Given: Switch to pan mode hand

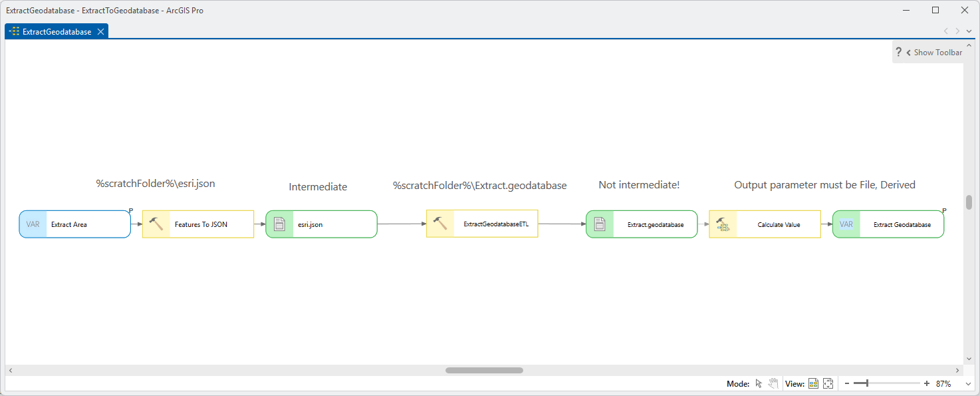Looking at the screenshot, I should [x=774, y=383].
